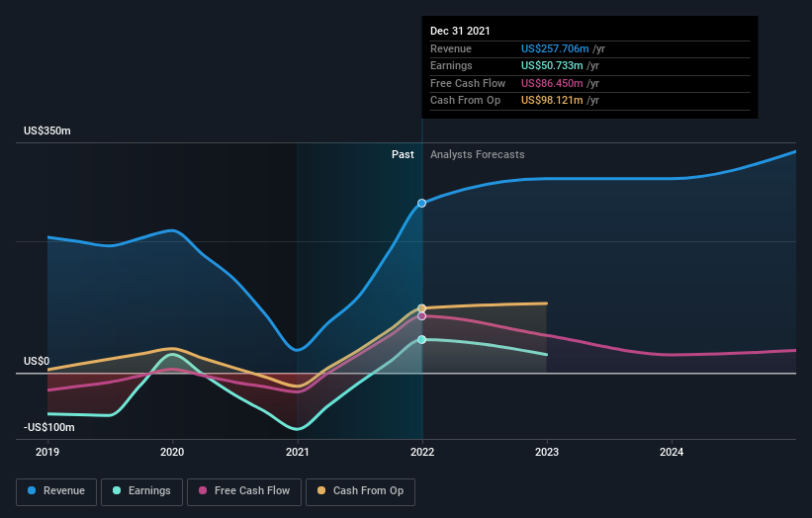Click the US$50.733m earnings value

point(552,65)
